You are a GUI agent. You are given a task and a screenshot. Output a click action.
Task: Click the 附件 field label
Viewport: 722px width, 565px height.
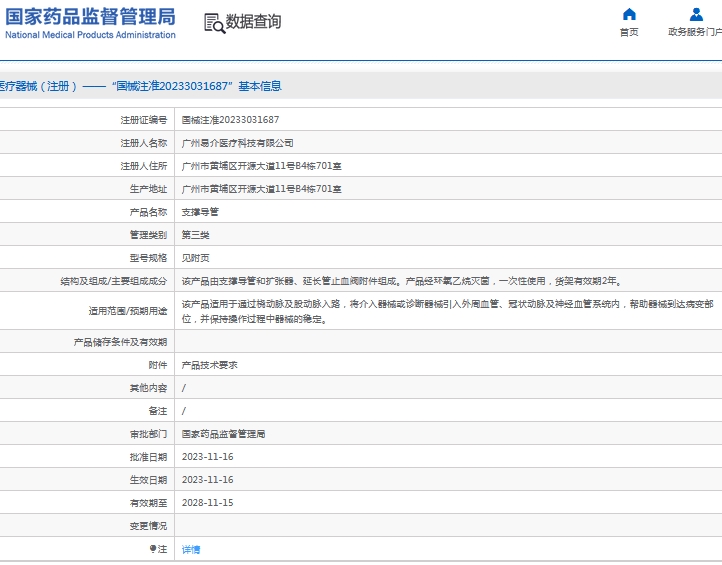(157, 365)
